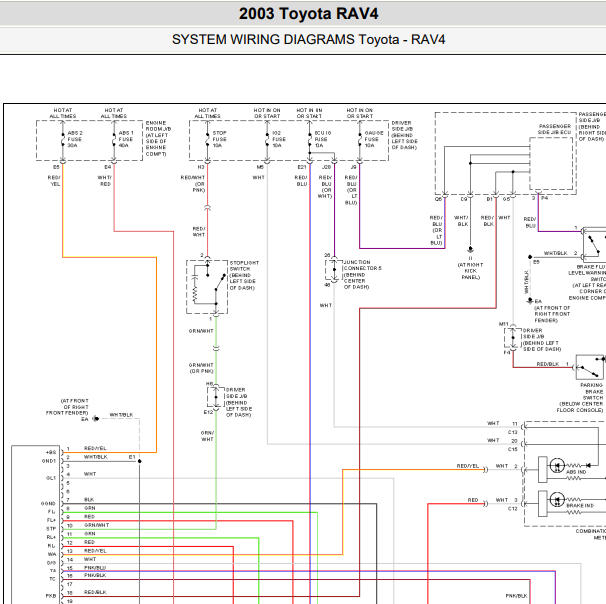Click the EA ground point near WHT/BLK on left
The image size is (606, 604).
(96, 419)
